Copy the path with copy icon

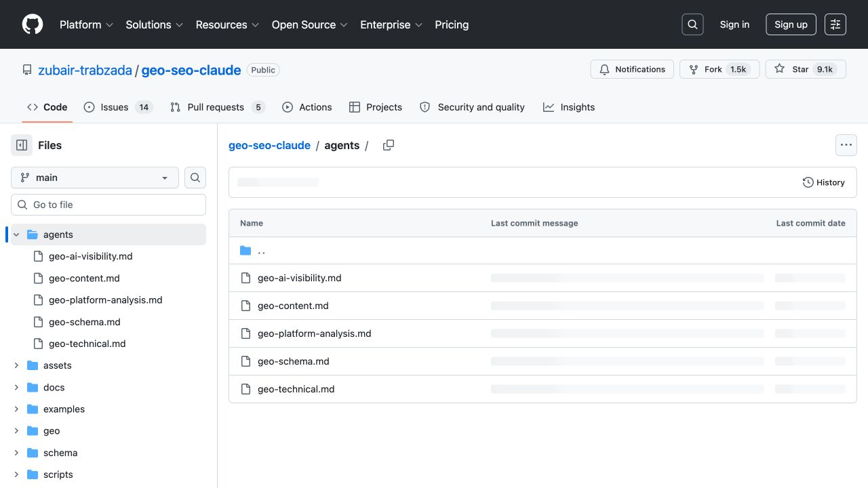(389, 145)
